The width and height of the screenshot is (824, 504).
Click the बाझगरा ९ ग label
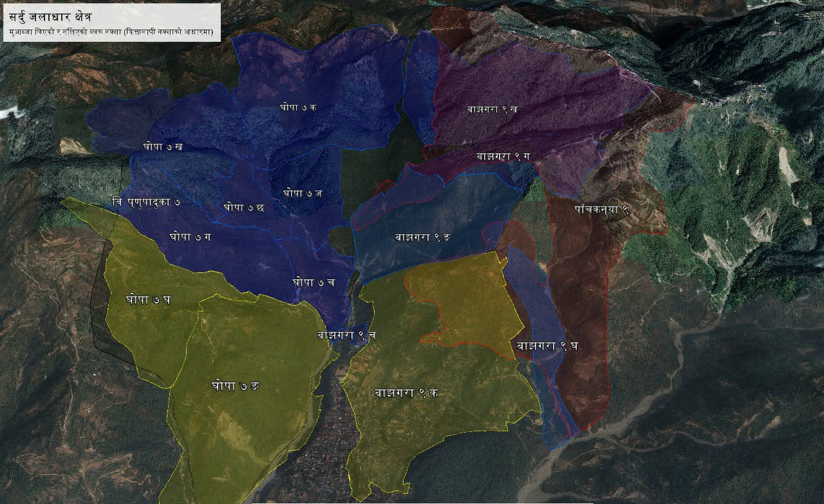[x=503, y=156]
